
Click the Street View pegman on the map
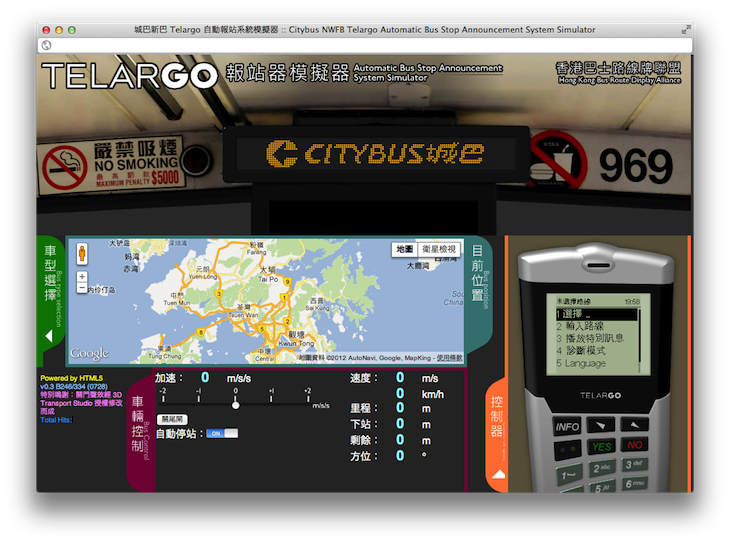(x=82, y=254)
